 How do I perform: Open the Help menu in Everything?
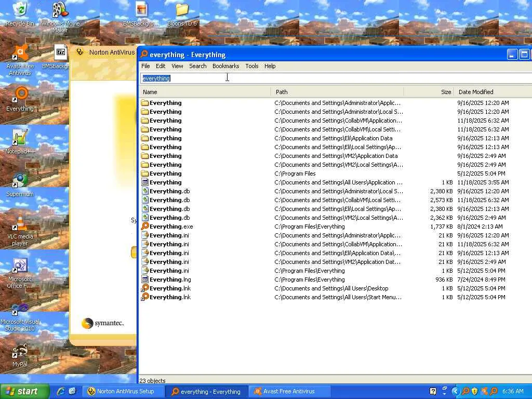(270, 66)
